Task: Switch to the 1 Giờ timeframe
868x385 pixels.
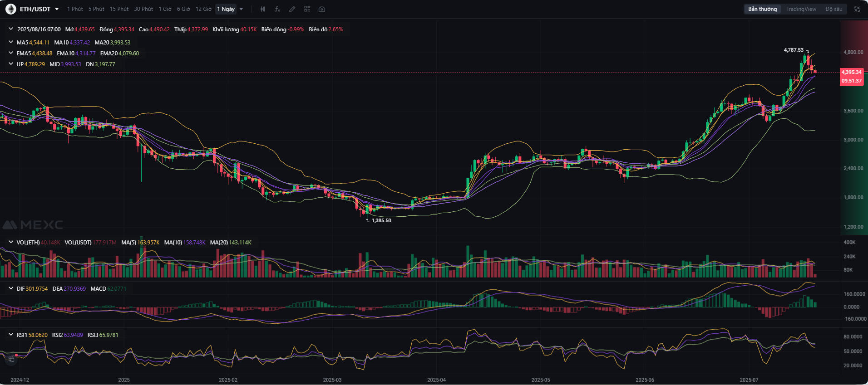Action: (x=165, y=9)
